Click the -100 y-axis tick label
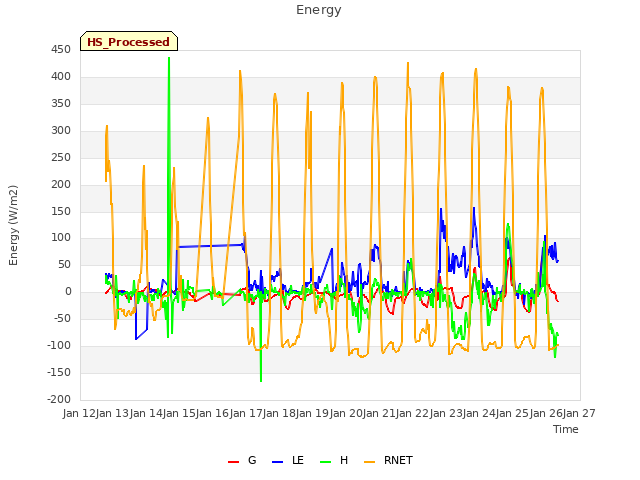Viewport: 640px width, 480px height. (59, 345)
